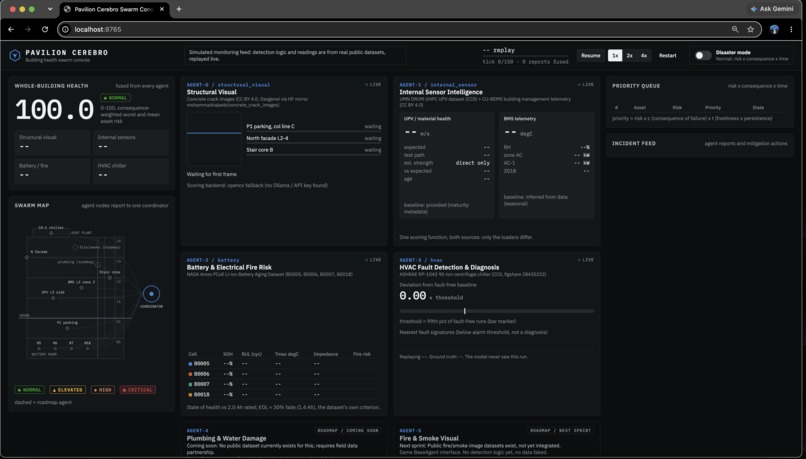Select 'North facade L2-4' row

(x=314, y=138)
